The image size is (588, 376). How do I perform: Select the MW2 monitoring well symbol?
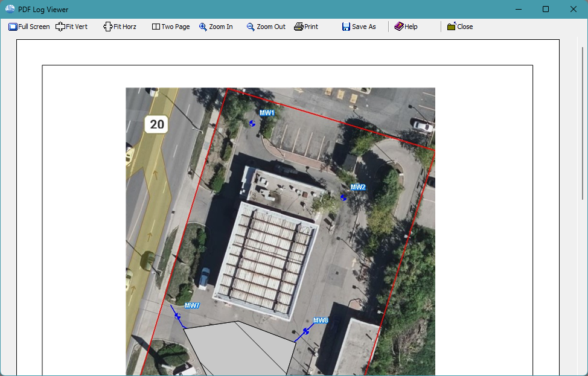[344, 197]
